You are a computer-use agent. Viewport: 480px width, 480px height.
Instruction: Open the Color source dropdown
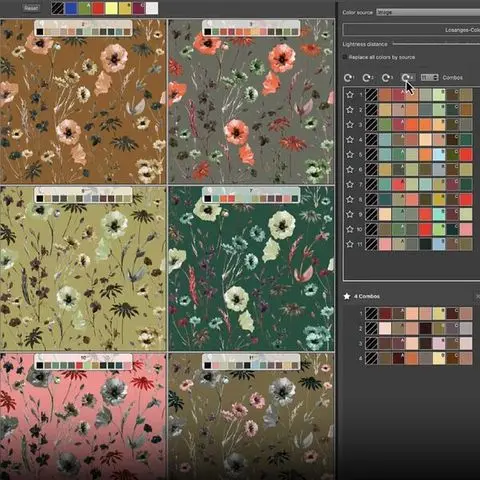428,12
